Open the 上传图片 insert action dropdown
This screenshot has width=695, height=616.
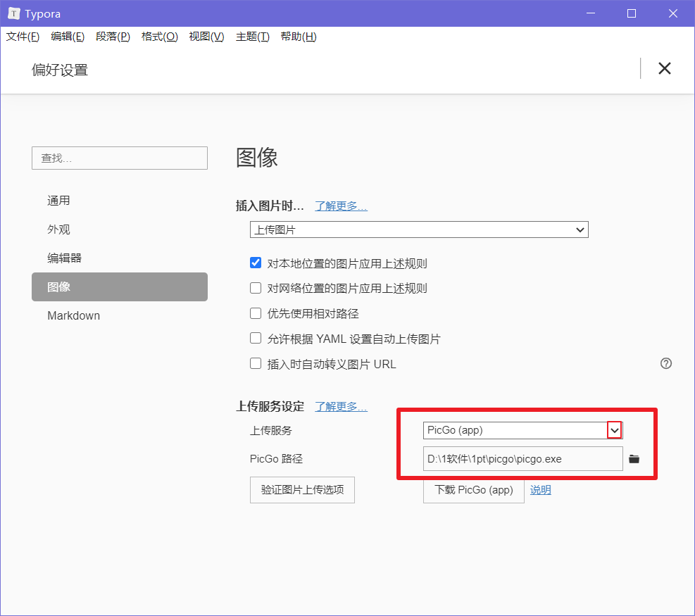419,230
